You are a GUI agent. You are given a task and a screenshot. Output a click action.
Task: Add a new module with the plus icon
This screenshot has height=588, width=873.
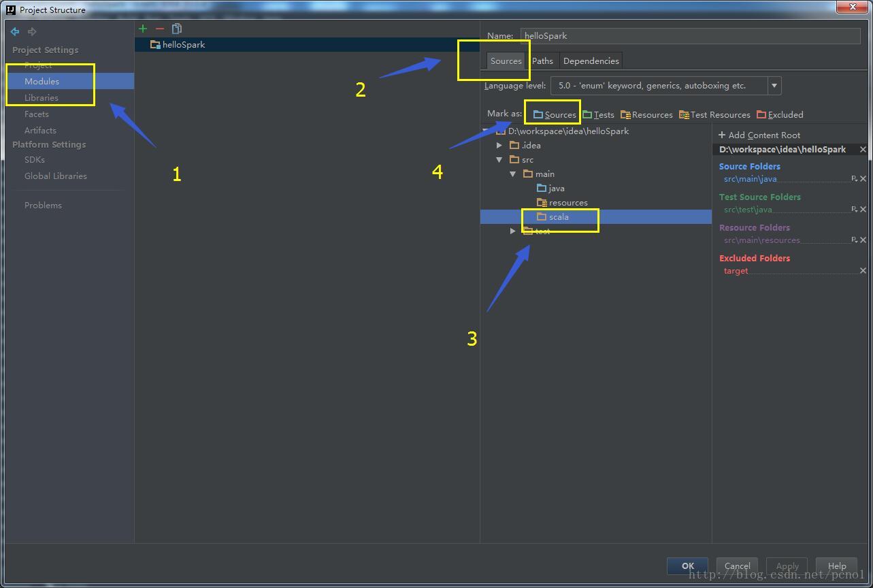point(143,29)
